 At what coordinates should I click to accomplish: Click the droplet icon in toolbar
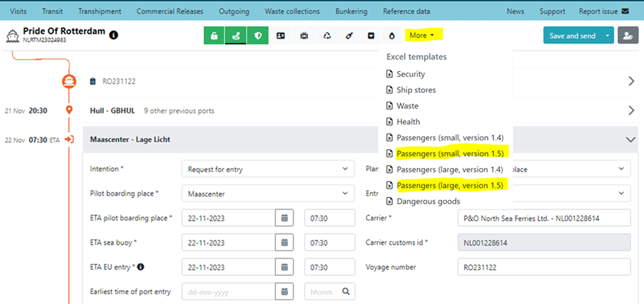391,36
